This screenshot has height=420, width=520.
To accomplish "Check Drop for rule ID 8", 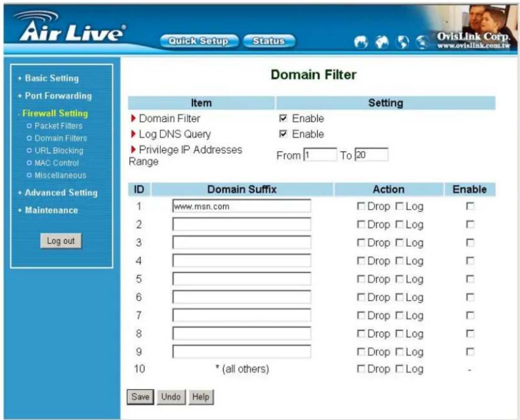I will 361,334.
